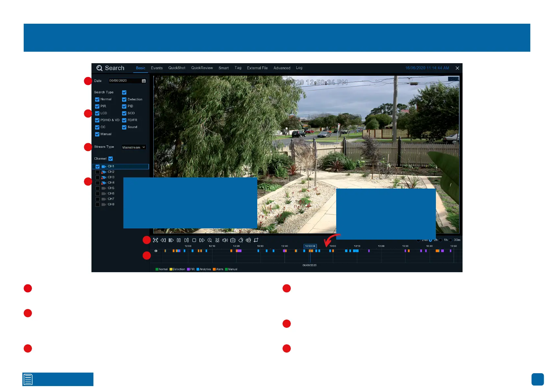Enable the CH2 channel checkbox

tap(97, 172)
